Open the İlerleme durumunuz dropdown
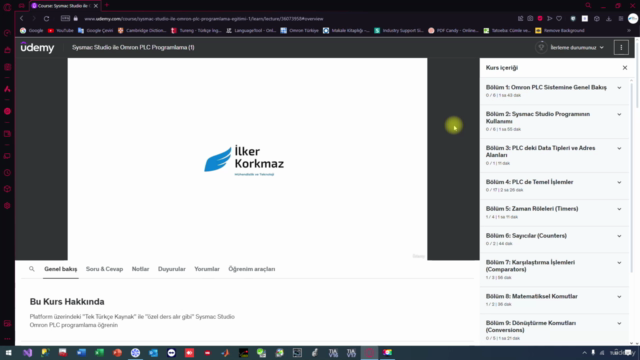This screenshot has height=360, width=640. pyautogui.click(x=577, y=48)
